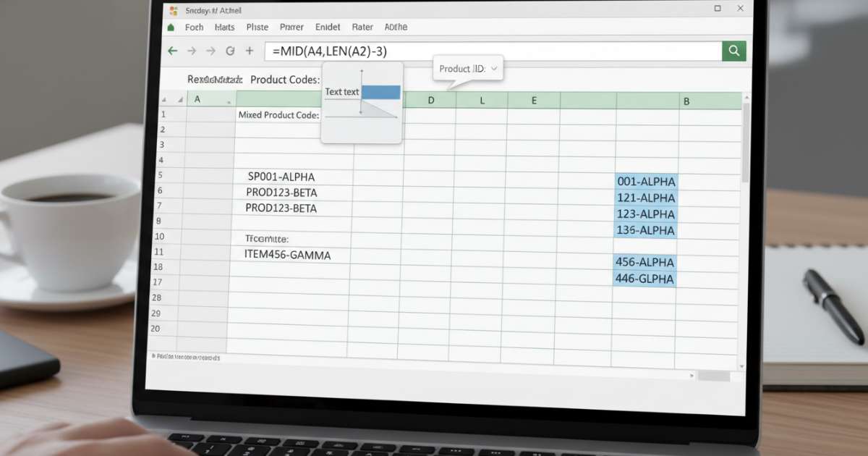Click the forward navigation arrow
This screenshot has height=456, width=868.
(x=192, y=51)
